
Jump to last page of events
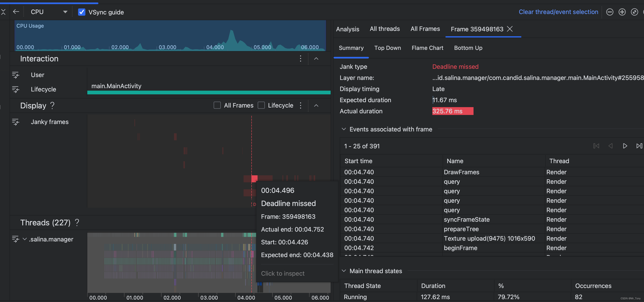tap(639, 146)
